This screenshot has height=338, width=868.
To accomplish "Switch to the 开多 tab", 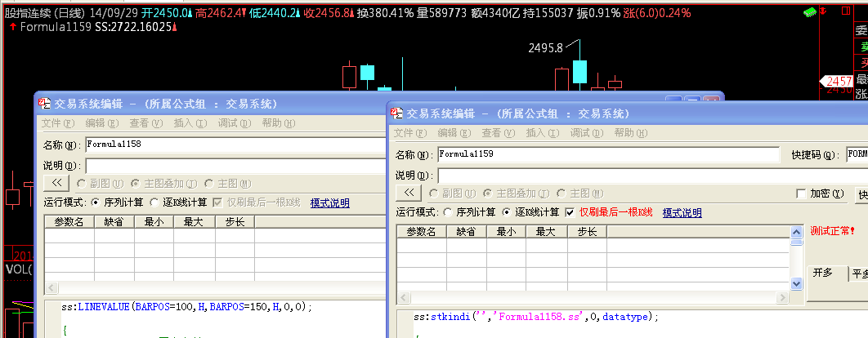I will click(x=822, y=274).
